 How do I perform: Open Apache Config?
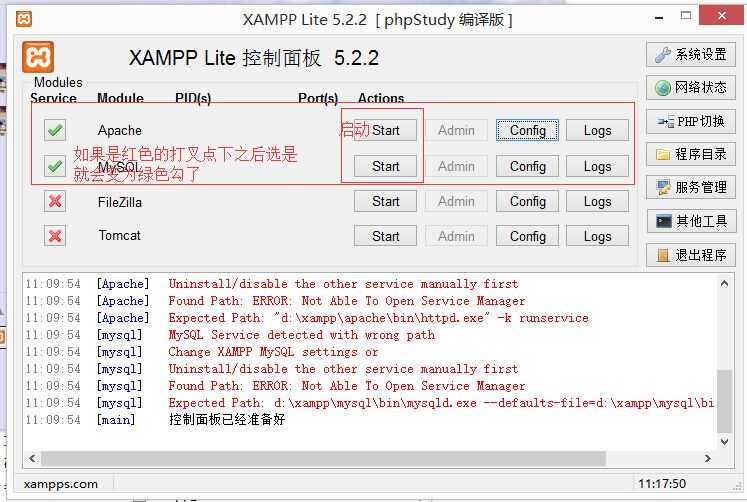[x=527, y=130]
